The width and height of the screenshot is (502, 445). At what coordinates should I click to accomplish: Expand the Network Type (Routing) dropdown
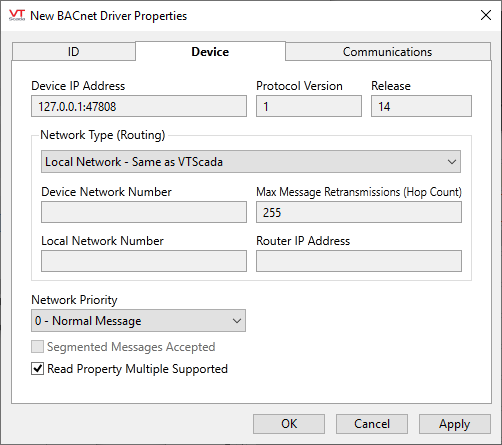tap(251, 162)
